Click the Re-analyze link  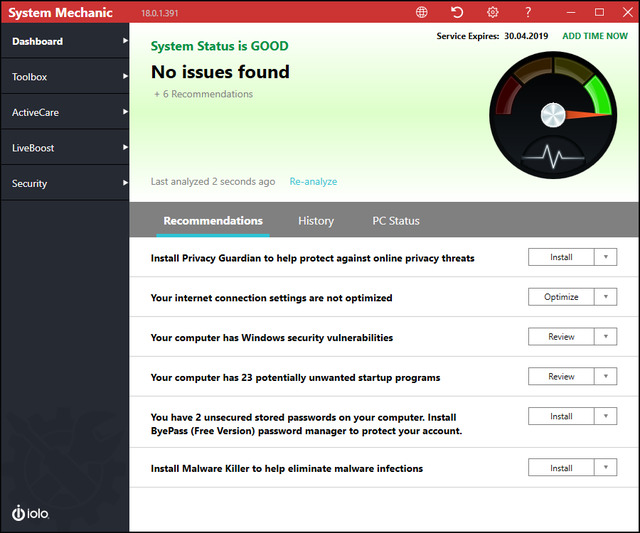tap(313, 182)
